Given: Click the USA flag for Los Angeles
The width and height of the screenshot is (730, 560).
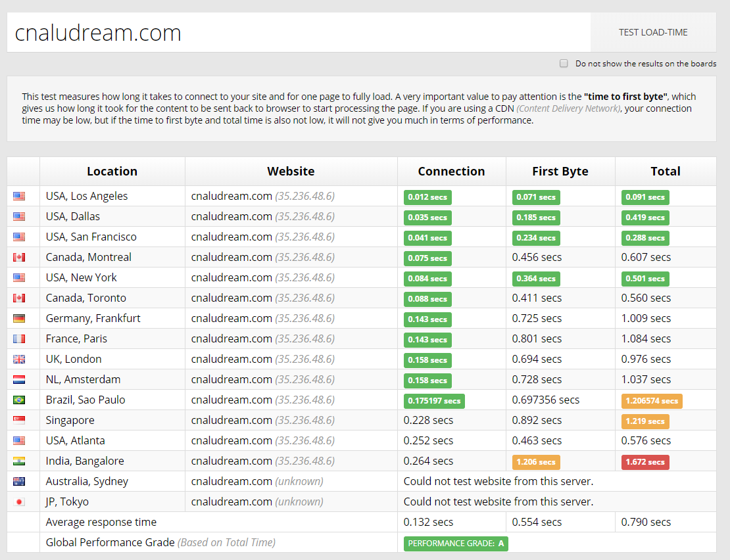Looking at the screenshot, I should point(19,197).
